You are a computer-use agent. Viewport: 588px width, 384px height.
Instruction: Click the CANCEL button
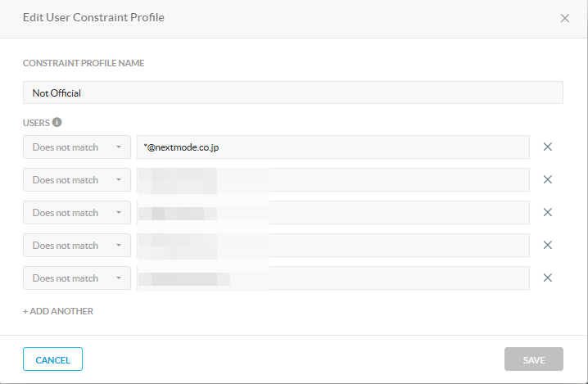pos(52,359)
